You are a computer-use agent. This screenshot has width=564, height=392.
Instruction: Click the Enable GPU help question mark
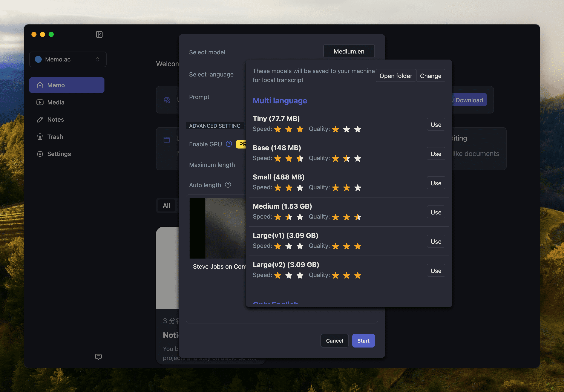tap(229, 144)
